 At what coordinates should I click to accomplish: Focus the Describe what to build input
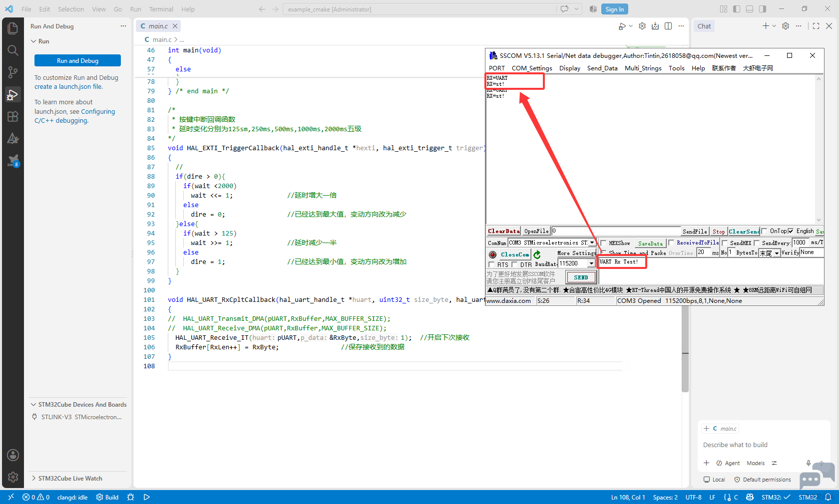pos(764,445)
